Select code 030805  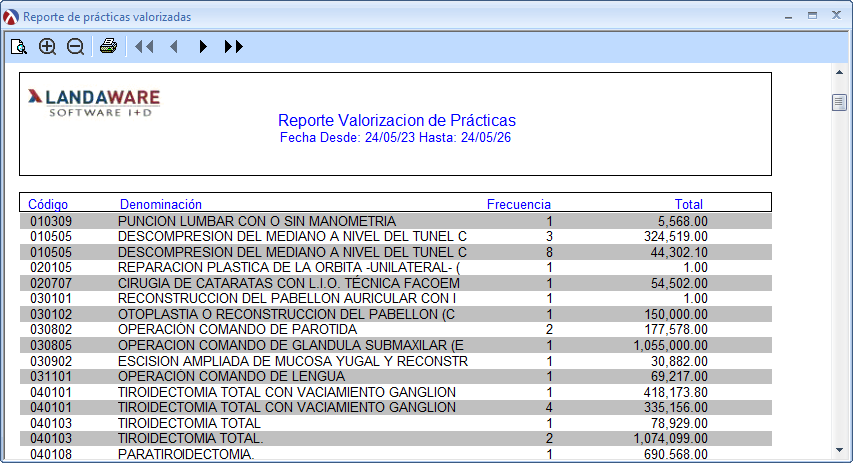[51, 345]
